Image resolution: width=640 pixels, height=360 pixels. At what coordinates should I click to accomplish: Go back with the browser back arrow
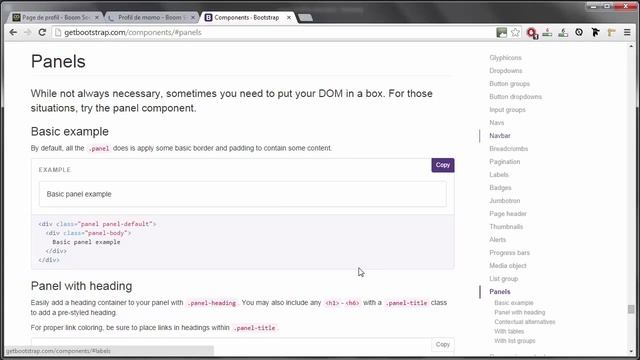[x=13, y=32]
